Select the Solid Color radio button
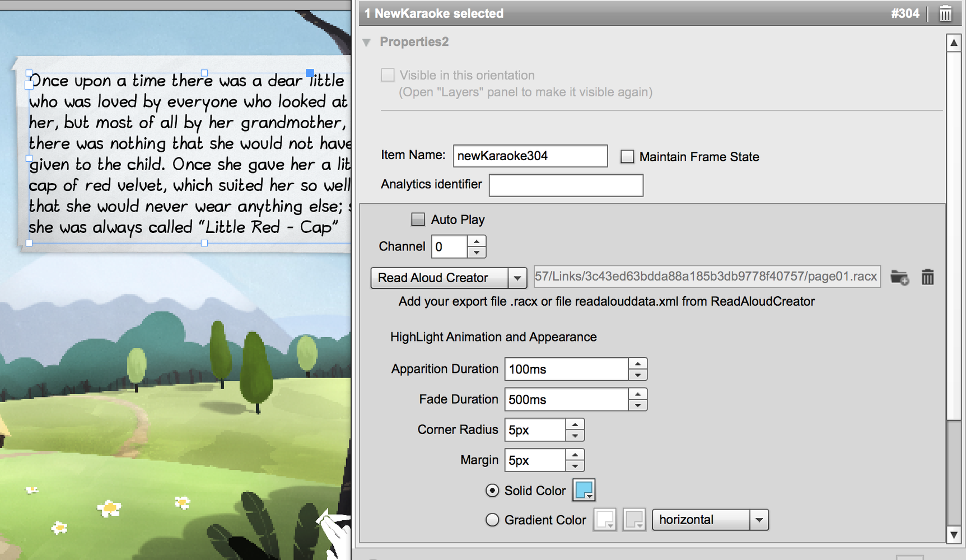This screenshot has width=966, height=560. [492, 491]
